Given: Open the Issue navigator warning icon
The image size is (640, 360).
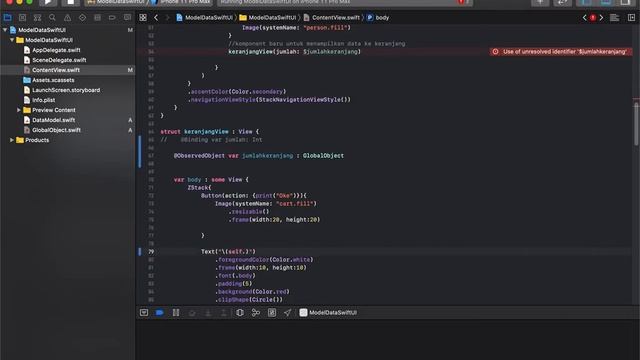Looking at the screenshot, I should coord(67,18).
